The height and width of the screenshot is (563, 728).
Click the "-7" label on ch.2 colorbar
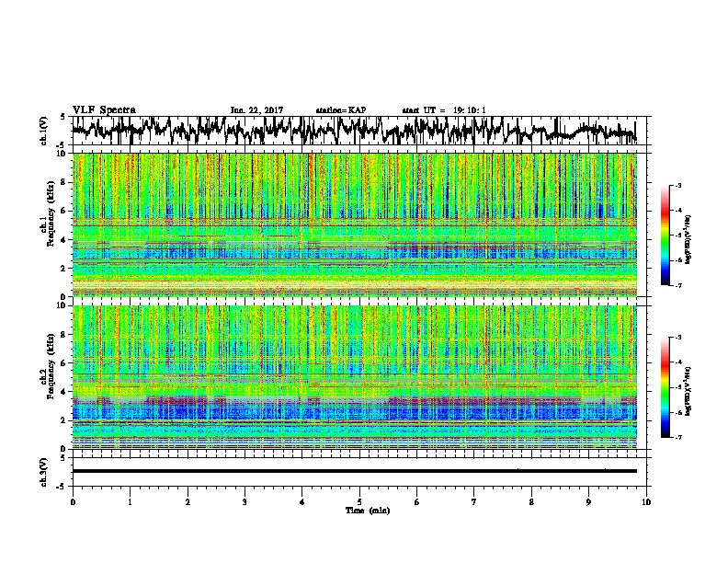[677, 438]
